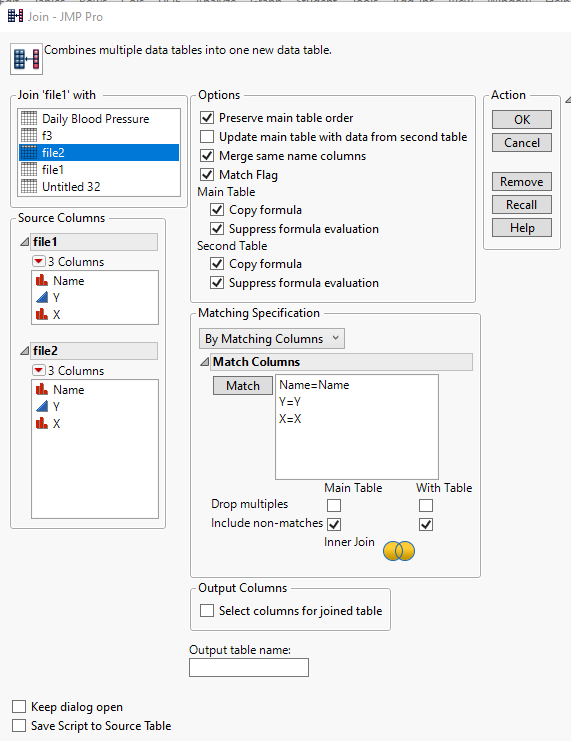
Task: Click the table icon beside file2 in the join list
Action: click(x=29, y=153)
